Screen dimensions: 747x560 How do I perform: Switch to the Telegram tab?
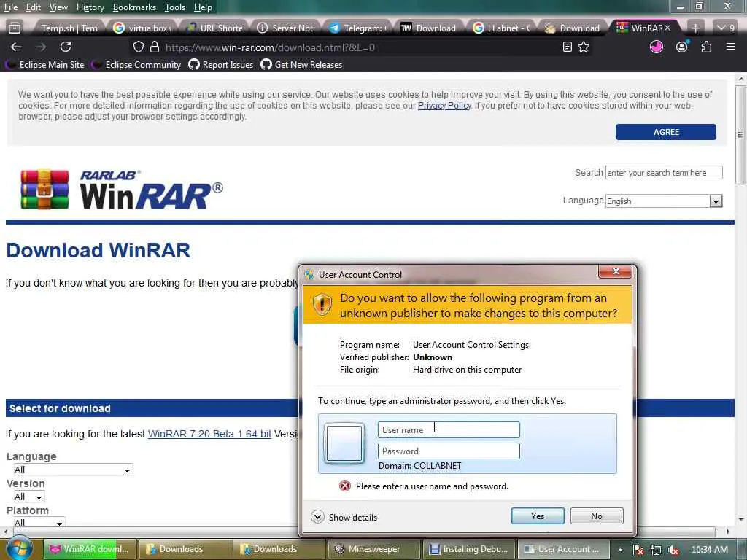pos(358,28)
